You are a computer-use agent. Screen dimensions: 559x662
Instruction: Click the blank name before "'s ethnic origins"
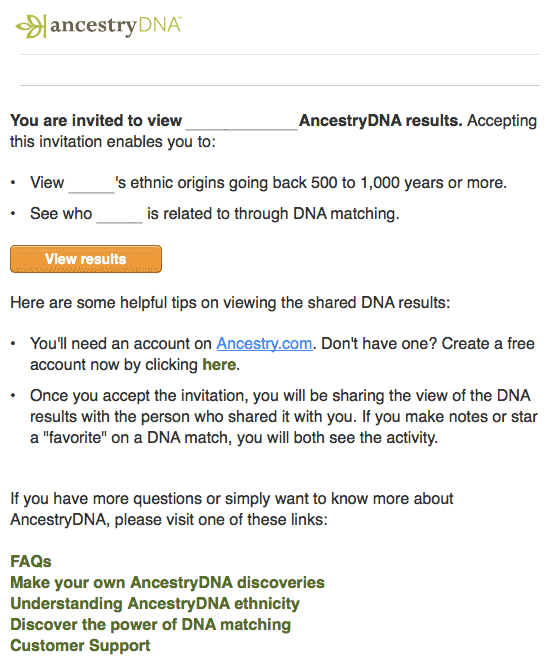point(91,187)
